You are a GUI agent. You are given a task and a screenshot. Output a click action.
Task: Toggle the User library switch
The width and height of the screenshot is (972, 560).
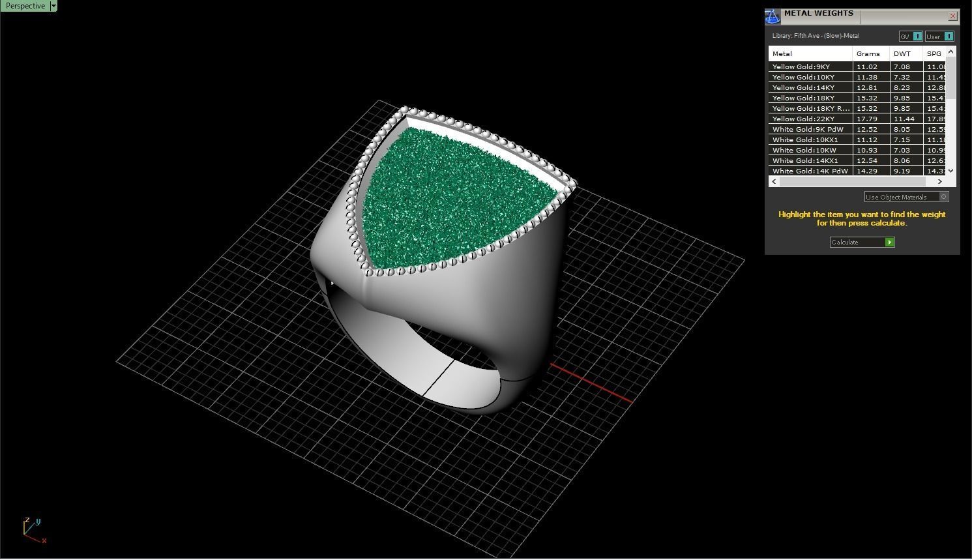[939, 37]
